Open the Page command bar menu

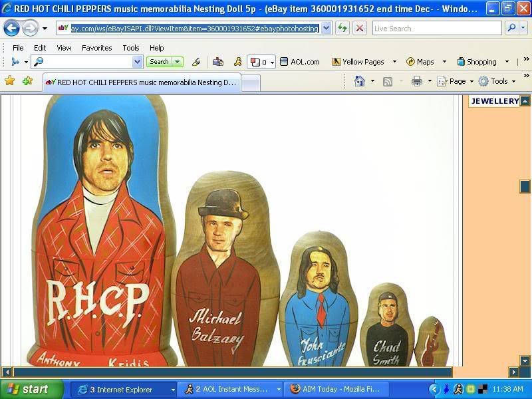pos(455,81)
